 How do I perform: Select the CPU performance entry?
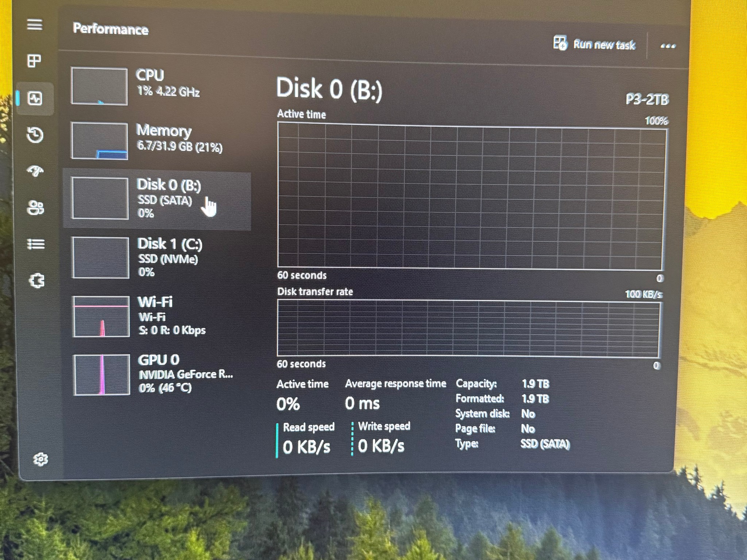(158, 86)
